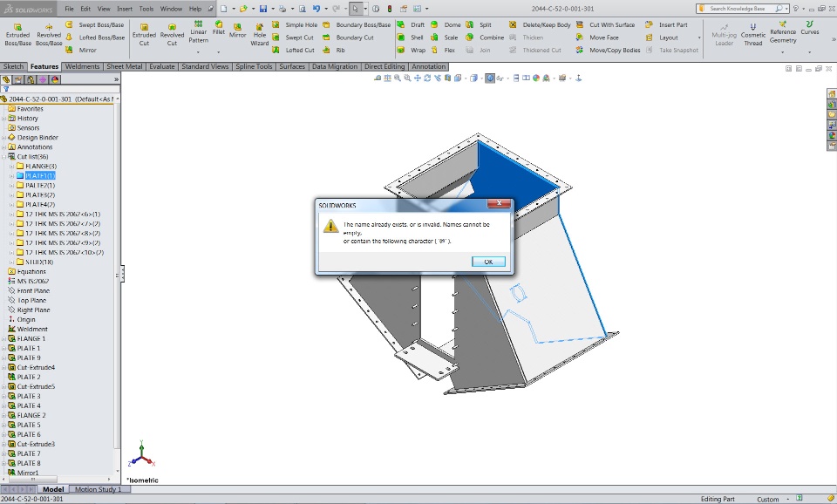Click the Extruded Boss/Base tool

tap(17, 35)
